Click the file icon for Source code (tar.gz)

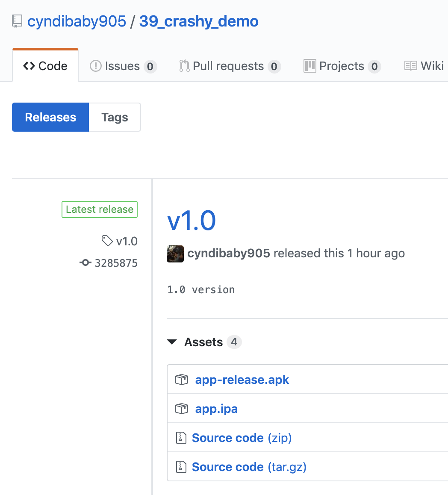point(181,467)
